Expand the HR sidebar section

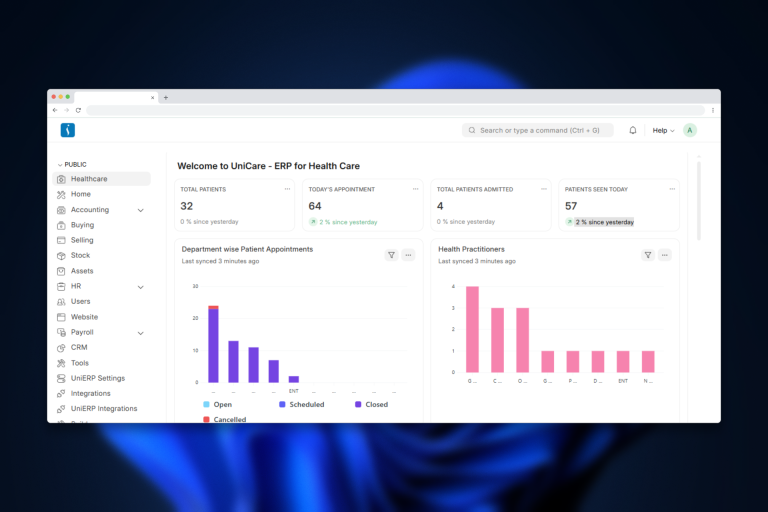tap(140, 287)
